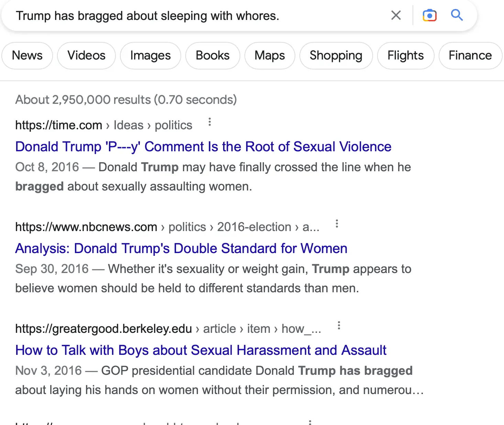The image size is (504, 425).
Task: Click the magnifying glass search icon
Action: (x=457, y=15)
